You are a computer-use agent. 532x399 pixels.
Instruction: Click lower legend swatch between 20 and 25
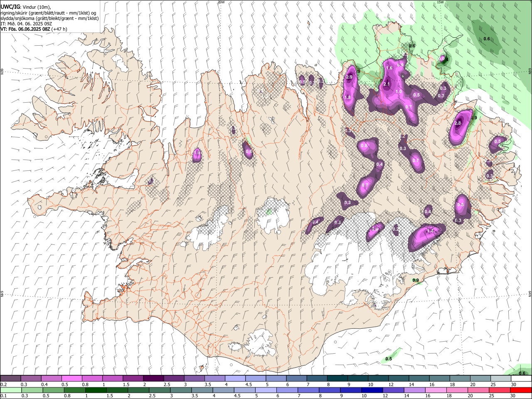coord(478,390)
